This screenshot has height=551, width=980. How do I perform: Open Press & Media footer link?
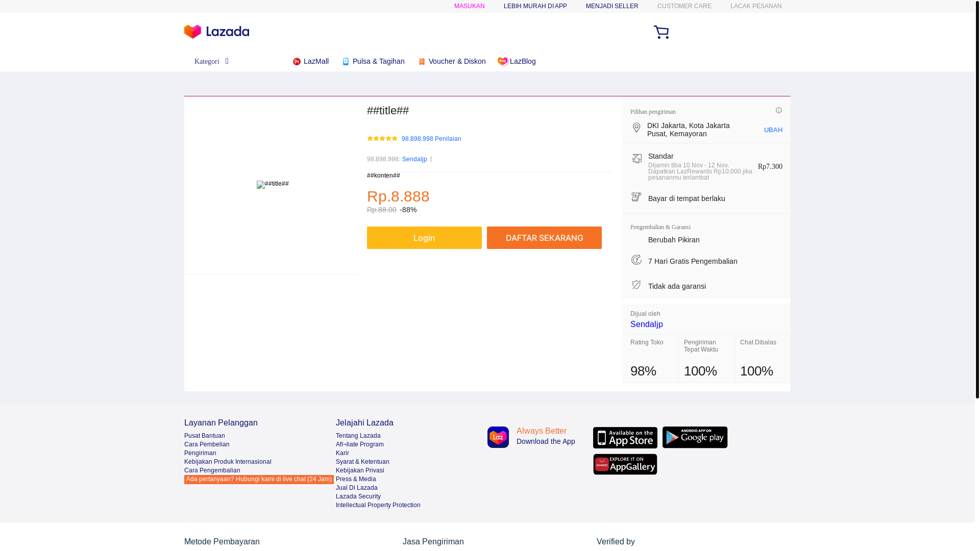[x=356, y=479]
